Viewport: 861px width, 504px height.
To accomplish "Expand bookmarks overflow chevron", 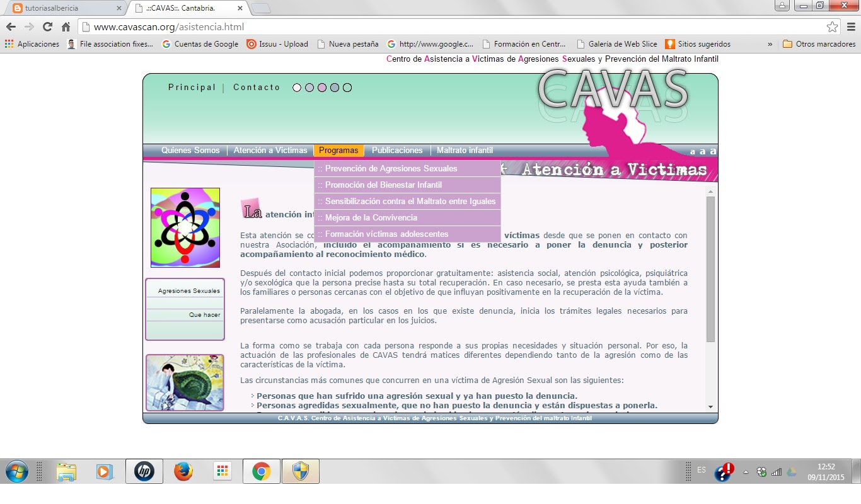I will click(x=770, y=44).
